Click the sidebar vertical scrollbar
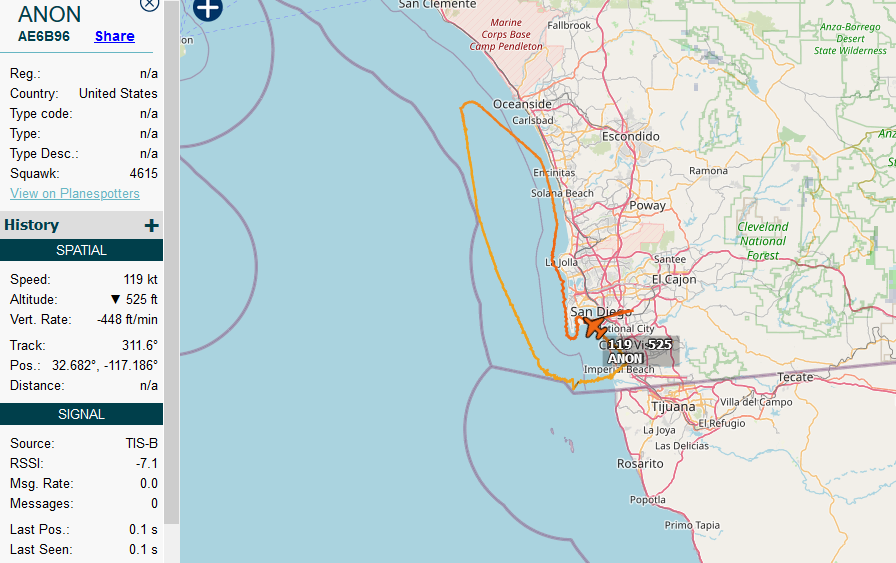896x563 pixels. [x=171, y=263]
